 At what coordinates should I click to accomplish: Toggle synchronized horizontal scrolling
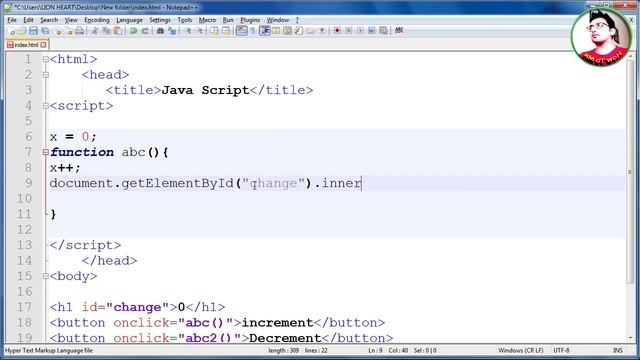(226, 31)
